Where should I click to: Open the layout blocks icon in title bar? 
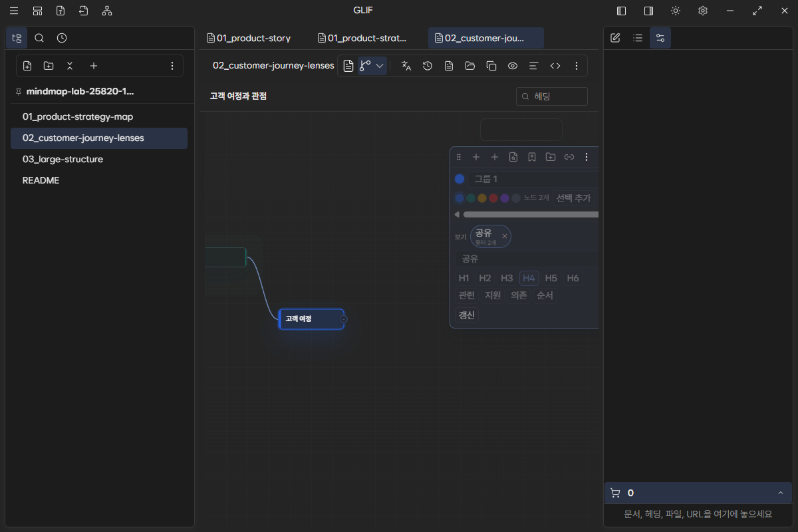click(x=37, y=11)
